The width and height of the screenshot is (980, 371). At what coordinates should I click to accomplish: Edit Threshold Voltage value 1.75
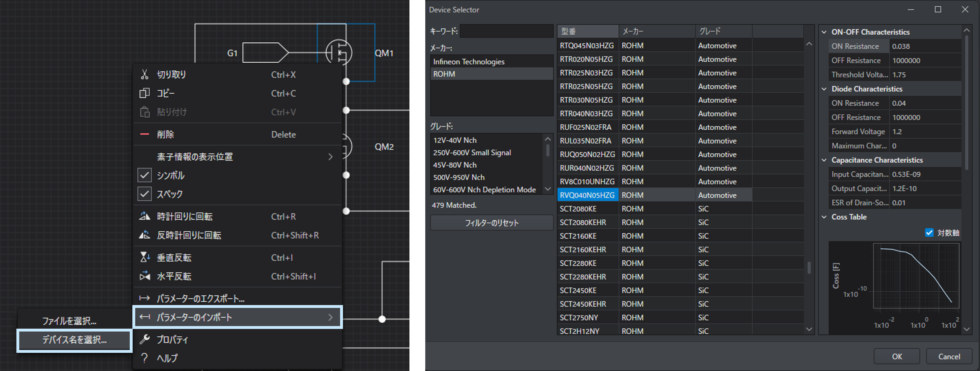click(925, 75)
